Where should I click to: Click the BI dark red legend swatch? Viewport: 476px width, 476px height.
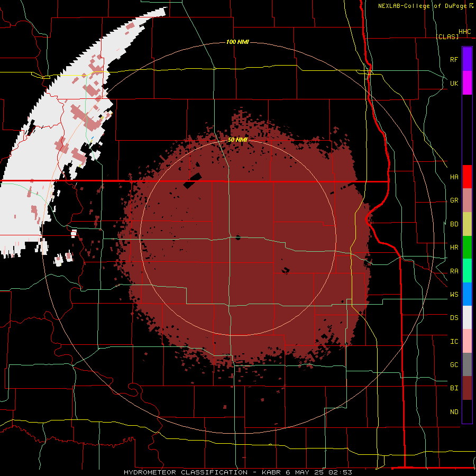click(467, 388)
